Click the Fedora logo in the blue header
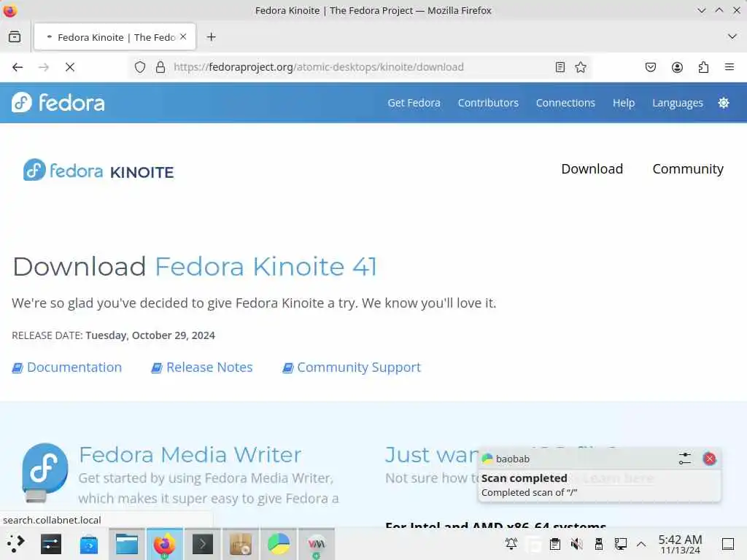Screen dimensions: 747x560 coord(58,102)
